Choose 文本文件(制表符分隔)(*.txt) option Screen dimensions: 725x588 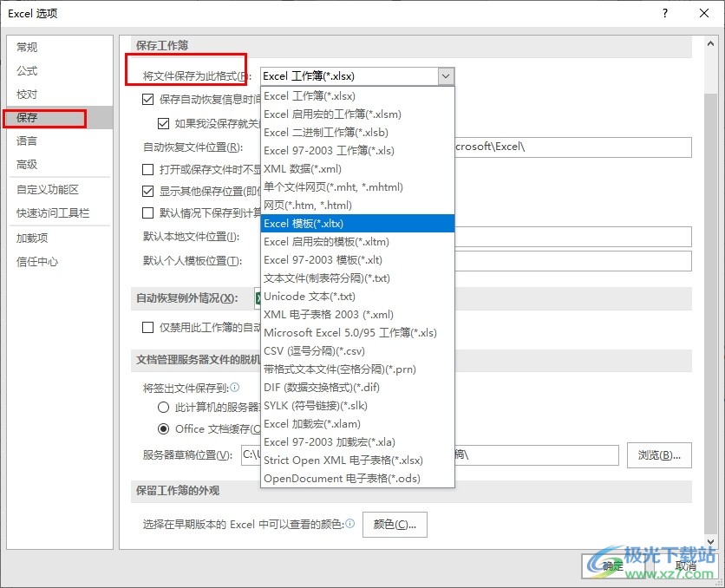click(357, 278)
